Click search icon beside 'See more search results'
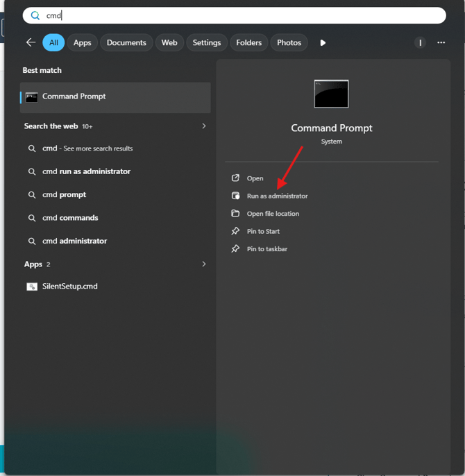Screen dimensions: 465x476 pos(32,148)
